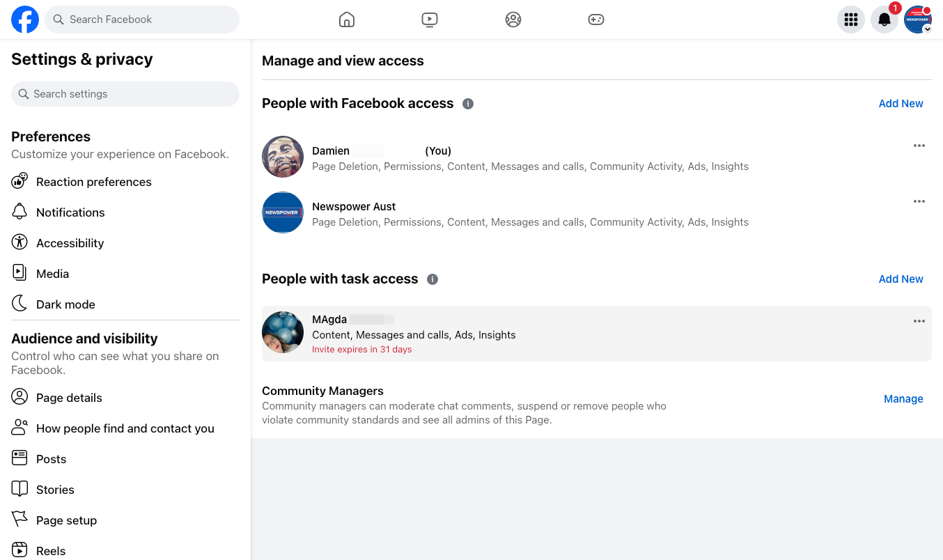Open How people find and contact you
Screen dimensions: 943x560
click(125, 428)
